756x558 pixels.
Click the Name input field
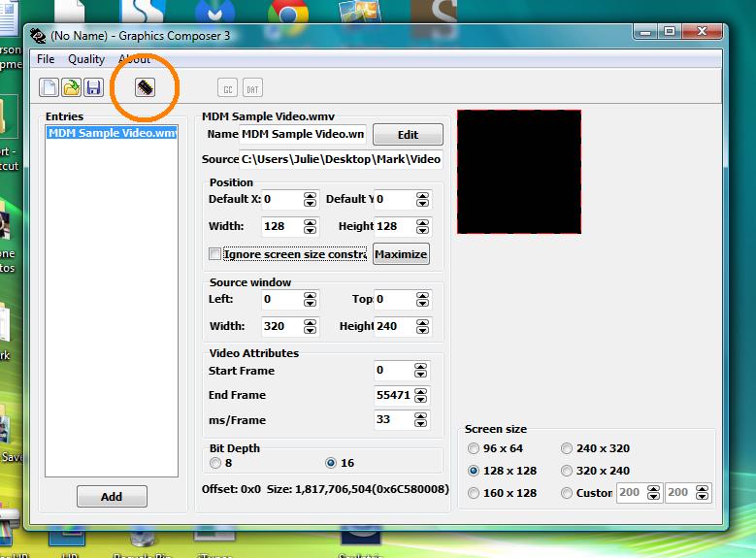point(303,134)
